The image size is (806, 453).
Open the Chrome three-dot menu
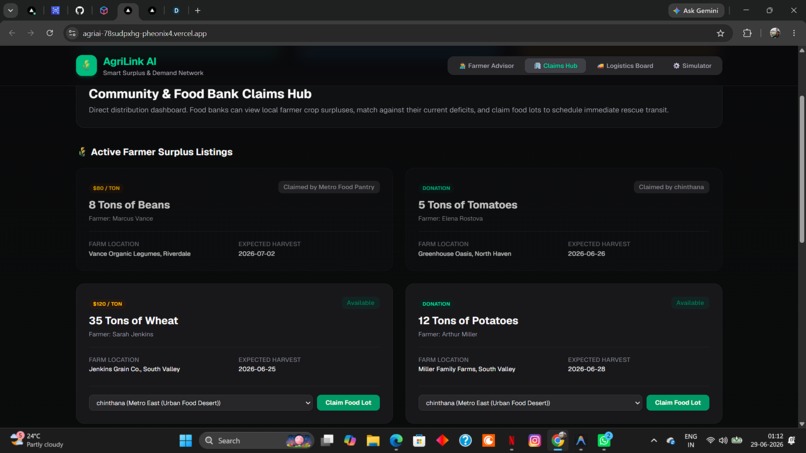pyautogui.click(x=794, y=33)
